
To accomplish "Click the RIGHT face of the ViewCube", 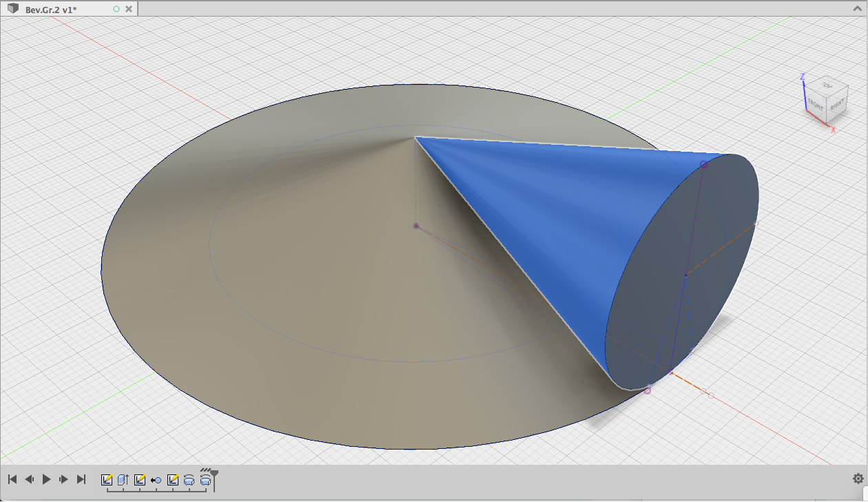I will click(836, 105).
